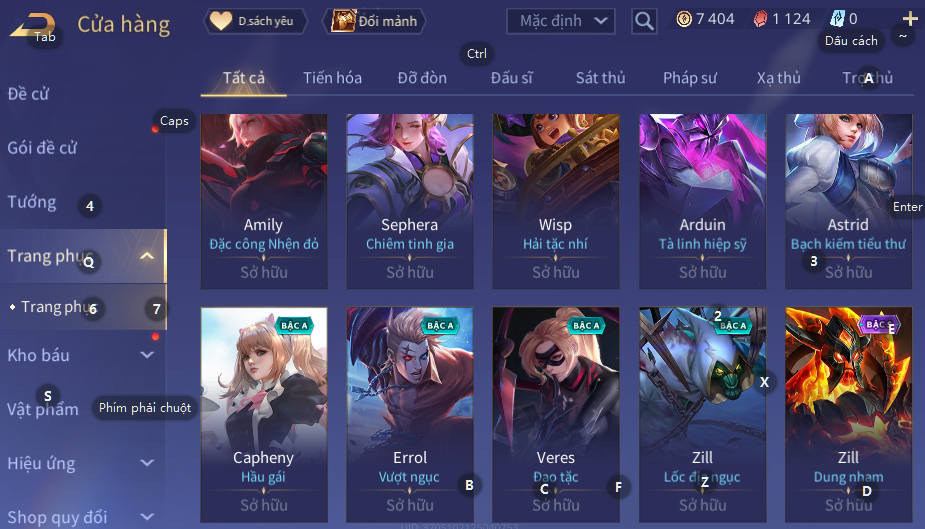
Task: Collapse the Trang phục sidebar section
Action: (147, 256)
